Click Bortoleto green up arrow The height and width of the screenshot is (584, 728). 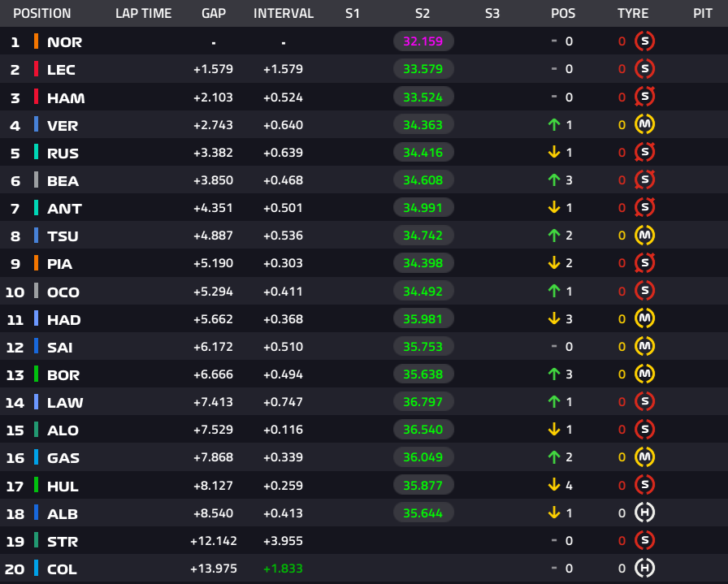555,374
